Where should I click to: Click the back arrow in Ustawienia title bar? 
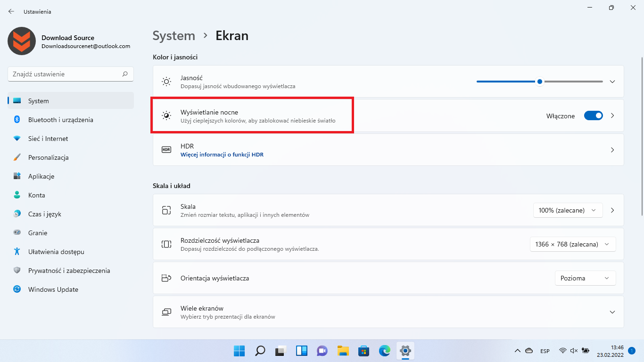[x=11, y=11]
